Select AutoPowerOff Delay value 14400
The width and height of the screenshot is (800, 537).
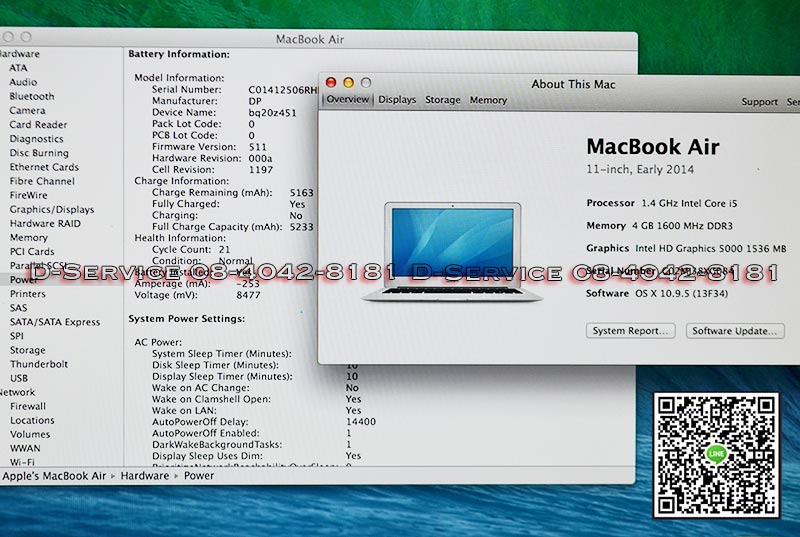(x=361, y=422)
